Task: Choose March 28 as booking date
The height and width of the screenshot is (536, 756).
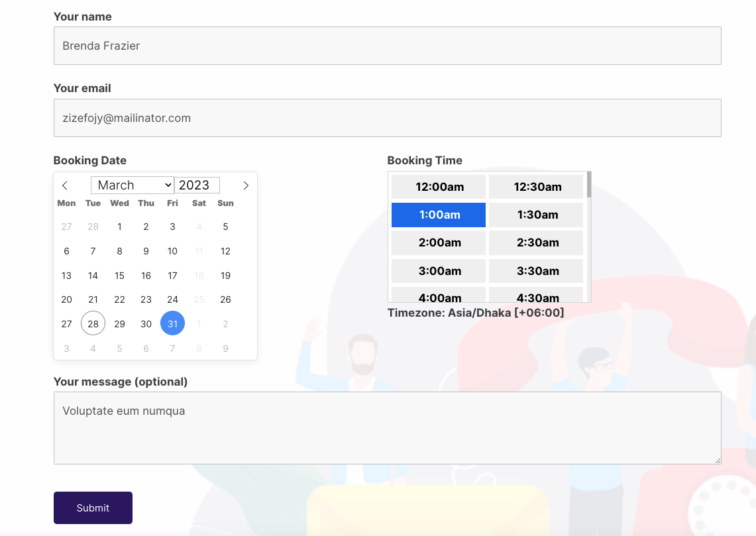Action: pyautogui.click(x=93, y=323)
